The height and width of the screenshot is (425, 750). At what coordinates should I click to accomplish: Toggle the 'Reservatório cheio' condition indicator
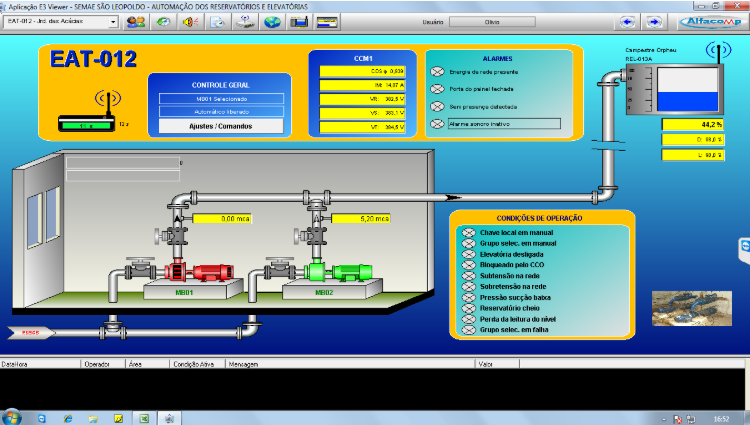[467, 307]
